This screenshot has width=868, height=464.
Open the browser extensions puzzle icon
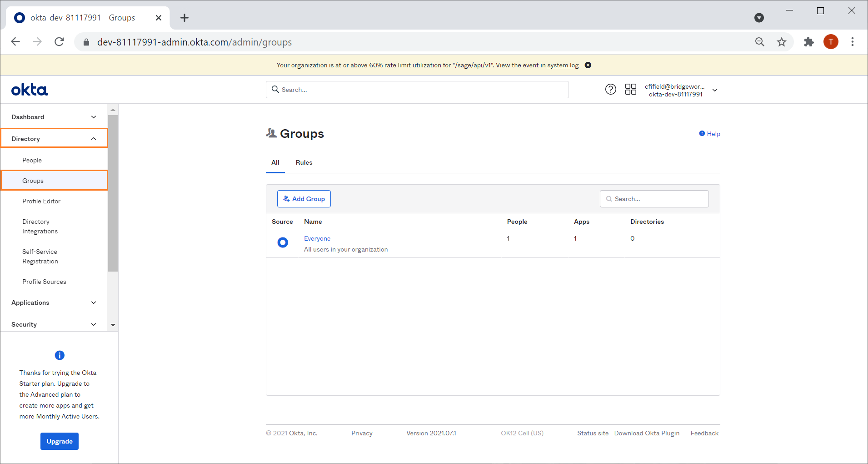click(809, 42)
